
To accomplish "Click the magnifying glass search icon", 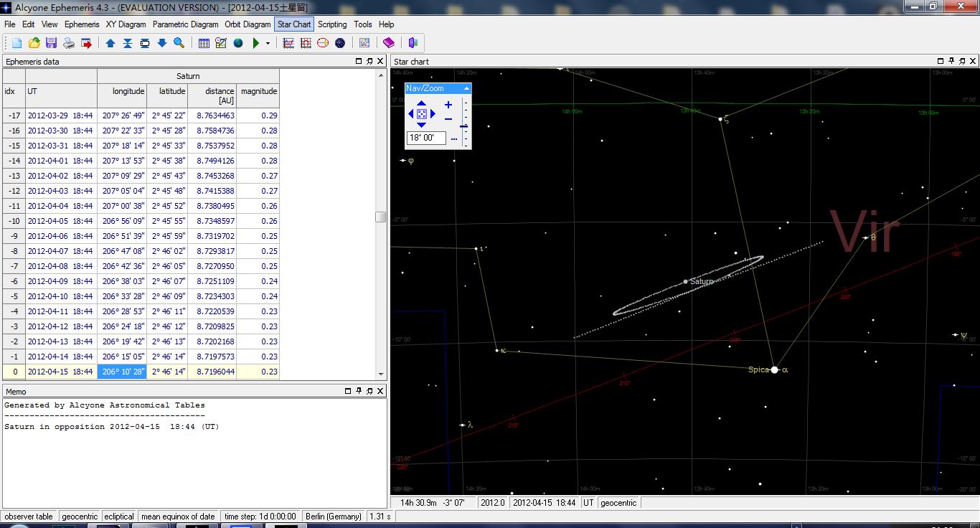I will pyautogui.click(x=179, y=43).
